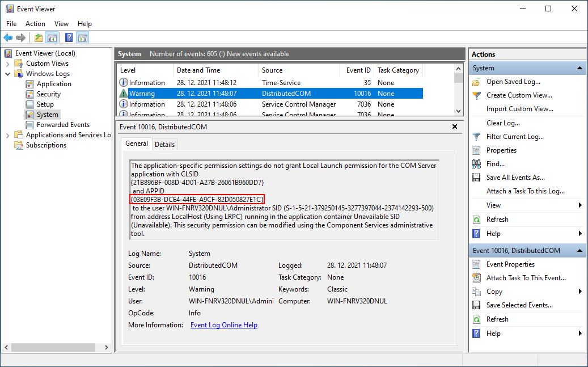
Task: Open Help submenu arrow under System actions
Action: [x=580, y=233]
